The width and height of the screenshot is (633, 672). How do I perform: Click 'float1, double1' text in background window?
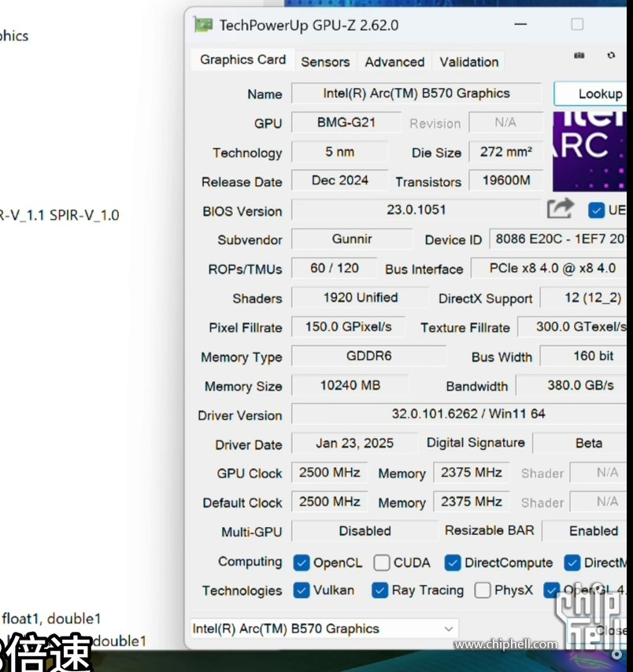tap(51, 618)
